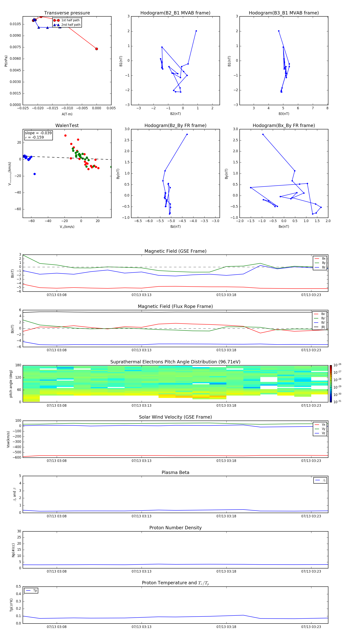
Task: Click the '|B|' legend entry in Flux Rope plot
Action: [x=320, y=327]
